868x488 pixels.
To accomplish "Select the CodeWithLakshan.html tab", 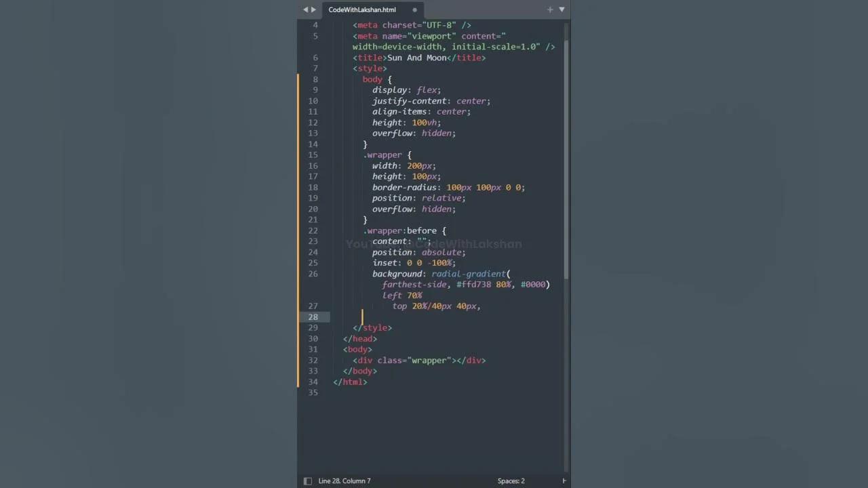I will coord(361,9).
